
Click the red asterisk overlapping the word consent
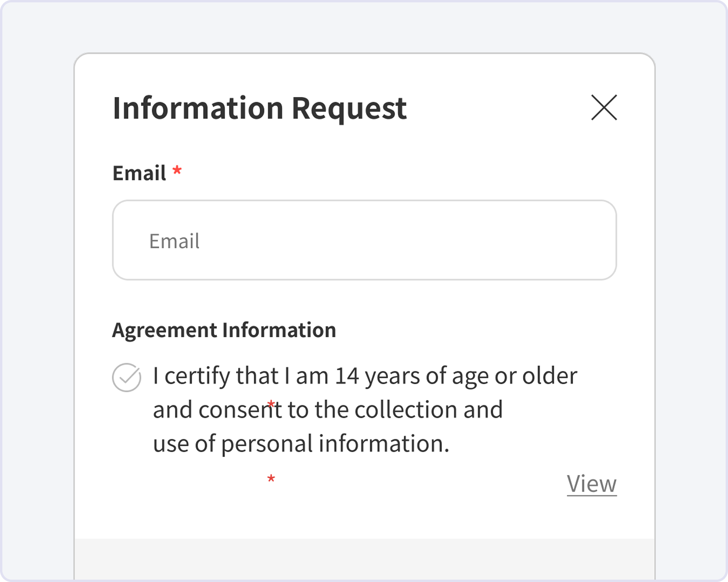click(x=271, y=404)
